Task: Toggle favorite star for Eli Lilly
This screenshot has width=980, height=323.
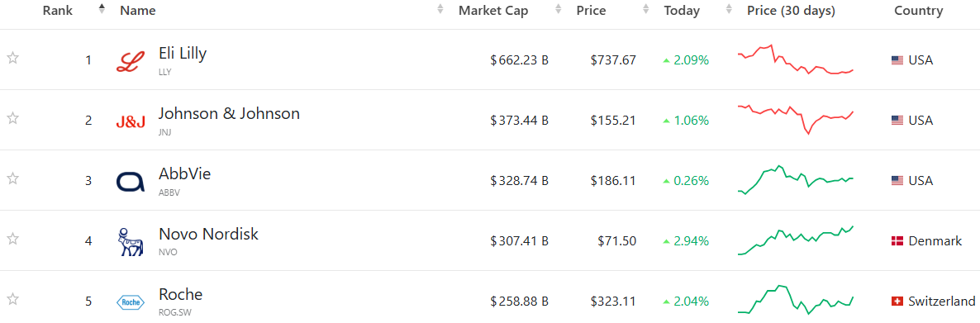Action: click(x=12, y=58)
